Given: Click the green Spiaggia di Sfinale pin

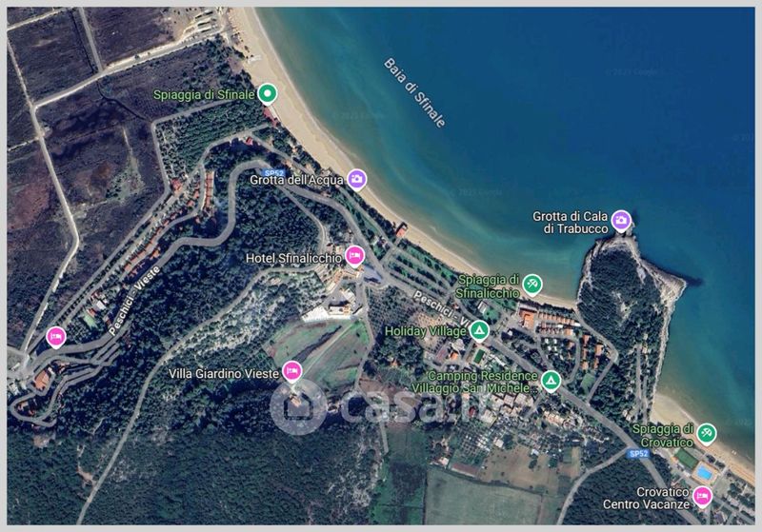Looking at the screenshot, I should pyautogui.click(x=267, y=93).
